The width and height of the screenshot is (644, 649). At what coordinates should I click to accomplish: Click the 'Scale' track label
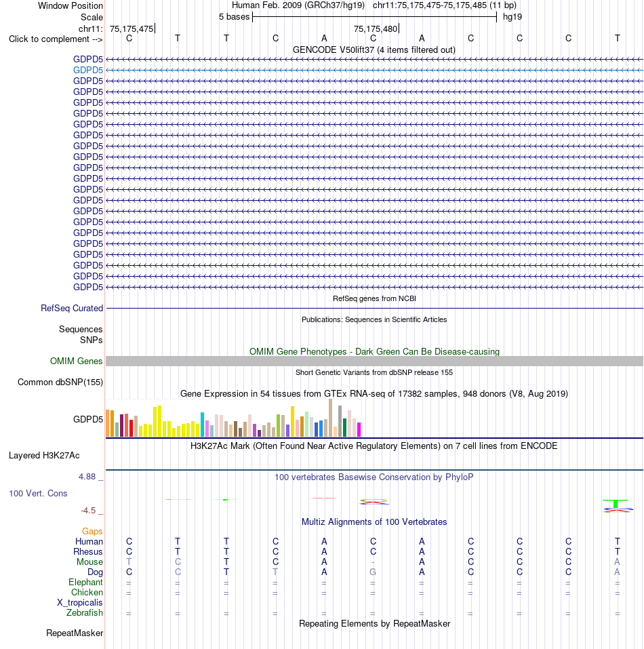pos(92,18)
